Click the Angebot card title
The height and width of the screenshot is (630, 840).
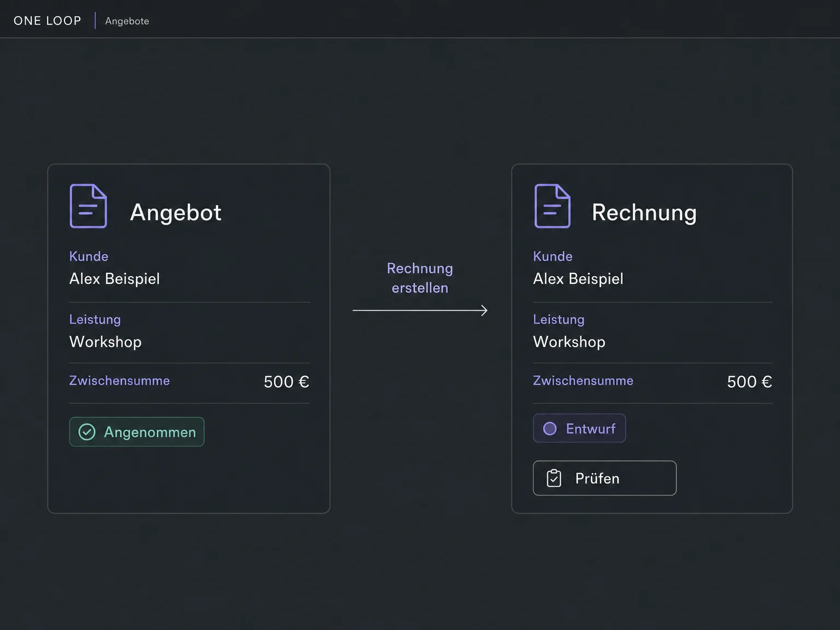point(176,212)
